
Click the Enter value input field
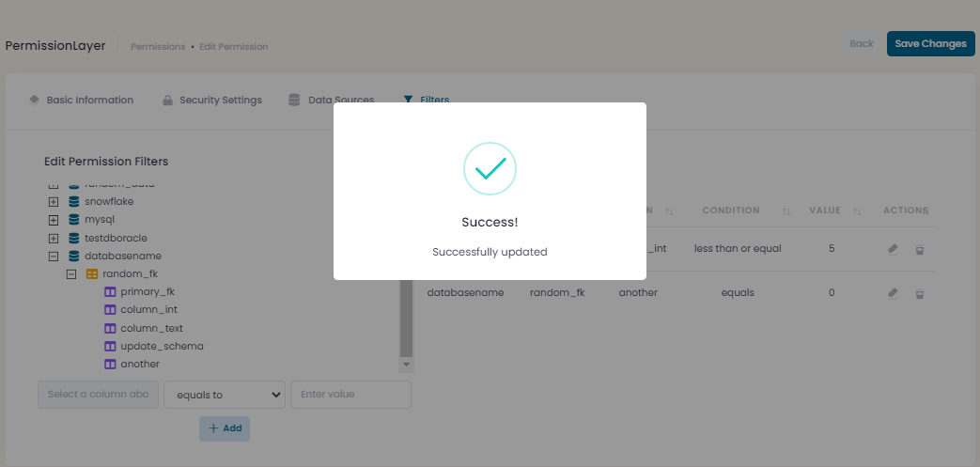click(350, 395)
